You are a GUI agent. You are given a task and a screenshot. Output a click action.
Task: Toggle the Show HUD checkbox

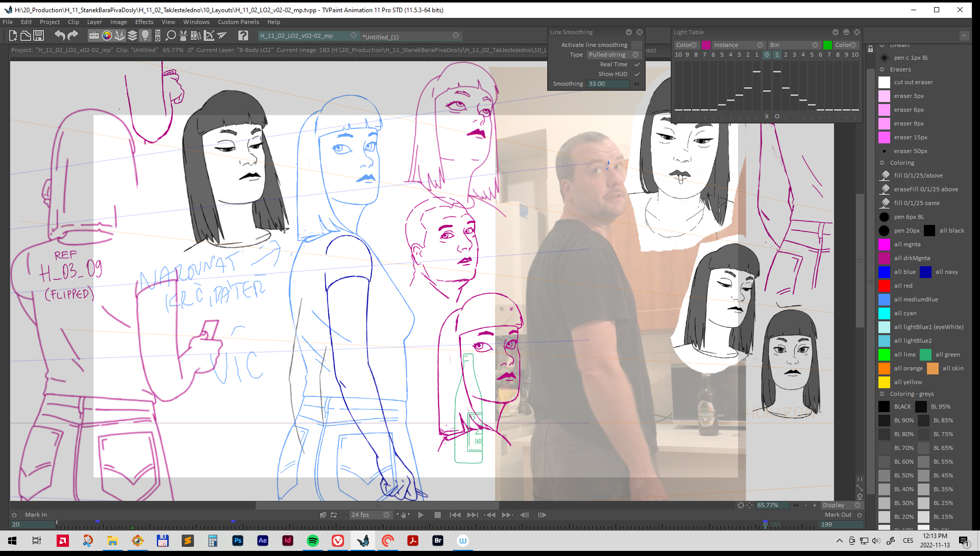pyautogui.click(x=636, y=74)
